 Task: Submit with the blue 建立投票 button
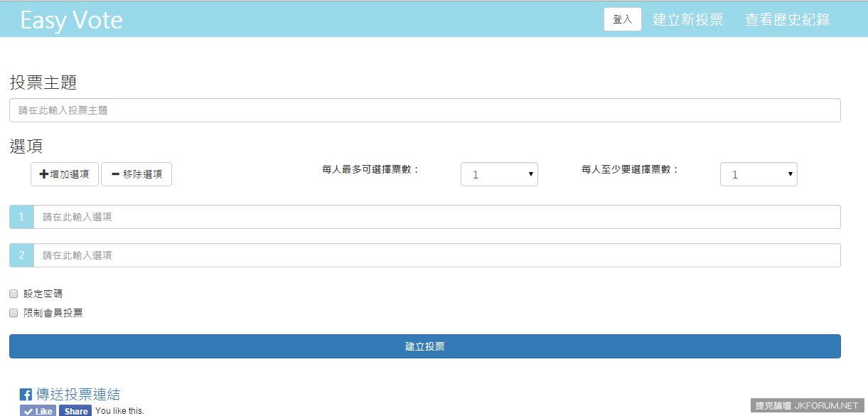click(x=424, y=346)
